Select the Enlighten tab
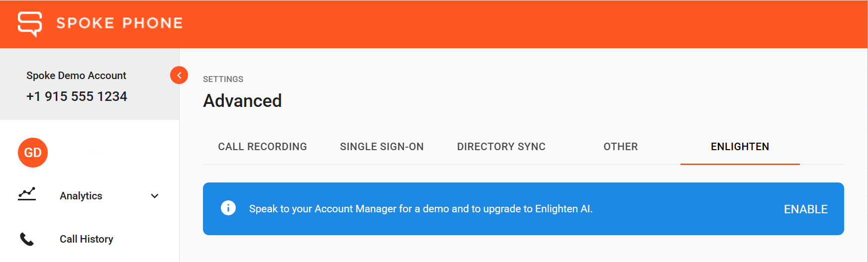 point(740,147)
